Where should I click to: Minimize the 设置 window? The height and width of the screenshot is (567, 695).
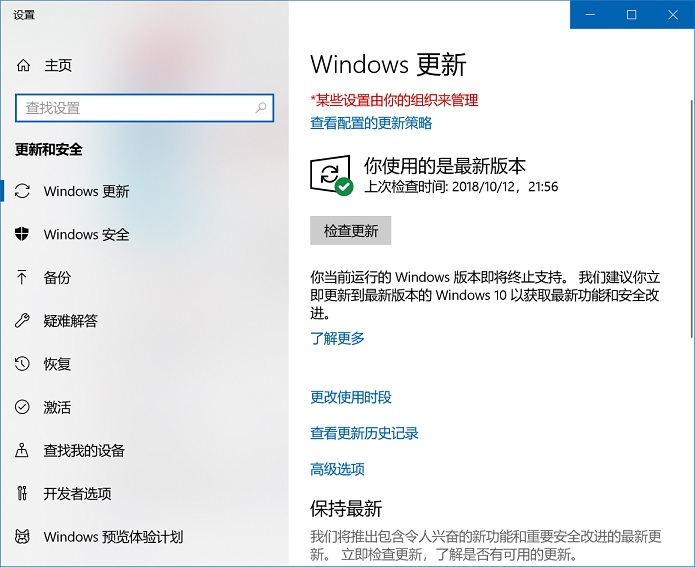pyautogui.click(x=590, y=15)
